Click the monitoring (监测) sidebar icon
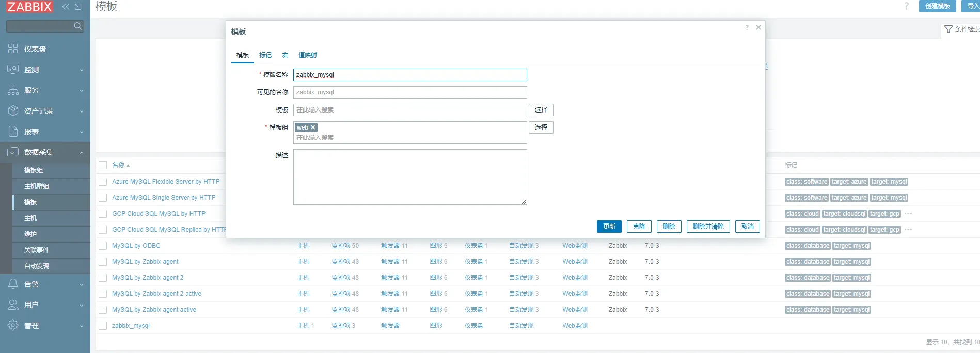980x353 pixels. pyautogui.click(x=13, y=70)
